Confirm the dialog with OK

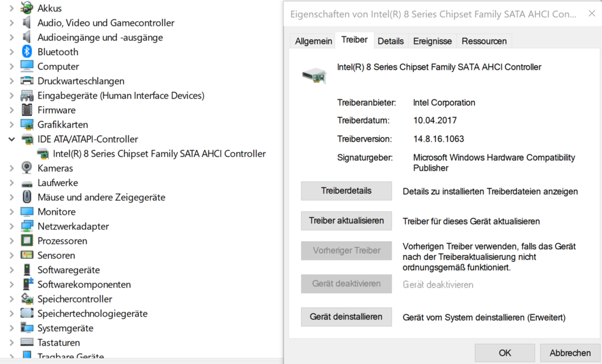click(x=504, y=353)
